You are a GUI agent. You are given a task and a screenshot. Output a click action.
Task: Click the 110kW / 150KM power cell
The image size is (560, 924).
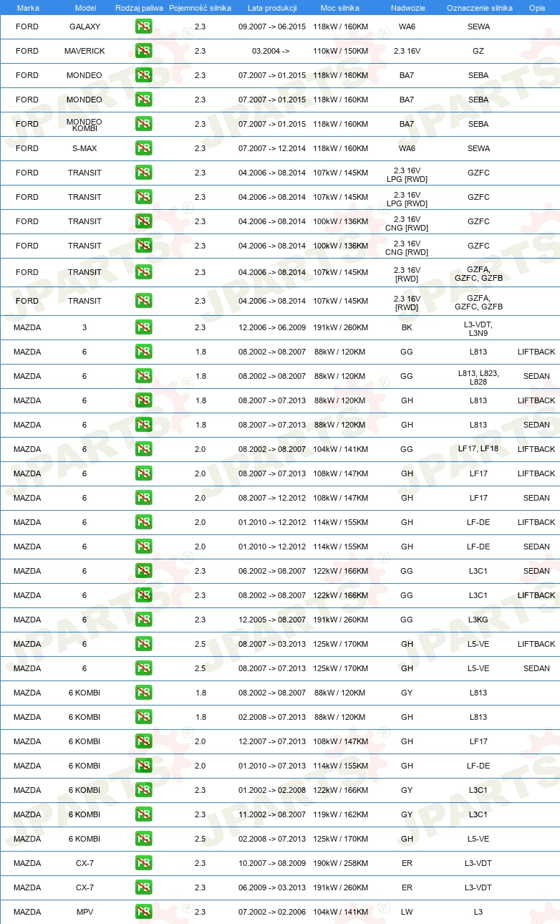[340, 51]
